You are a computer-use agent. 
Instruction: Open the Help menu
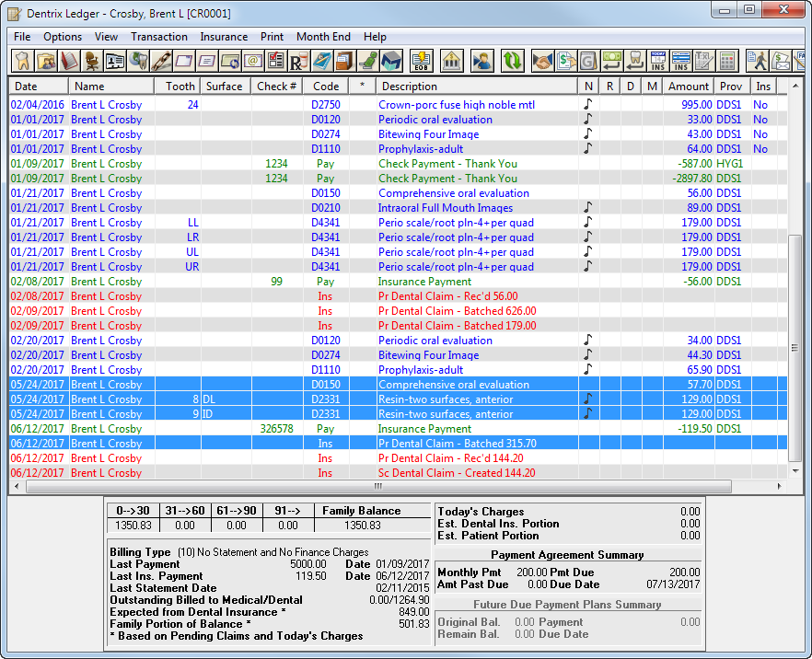tap(375, 37)
